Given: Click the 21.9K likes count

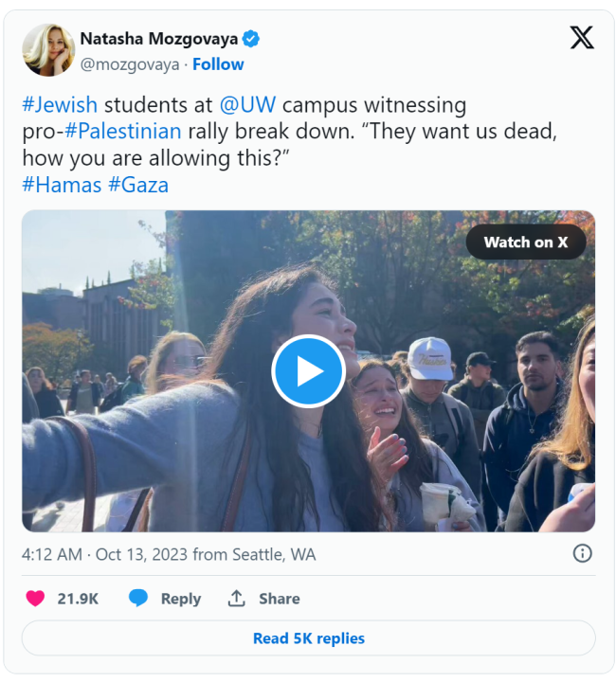Looking at the screenshot, I should click(78, 599).
